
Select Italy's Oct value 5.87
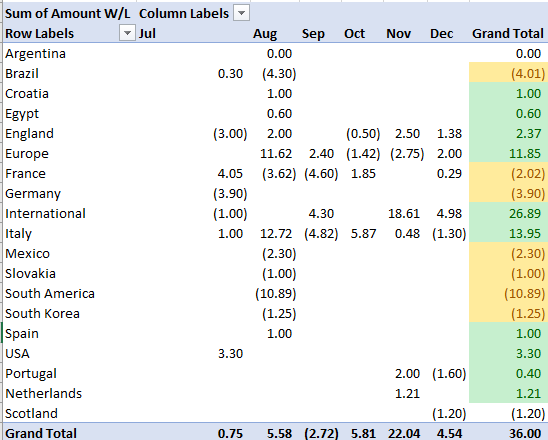click(363, 233)
